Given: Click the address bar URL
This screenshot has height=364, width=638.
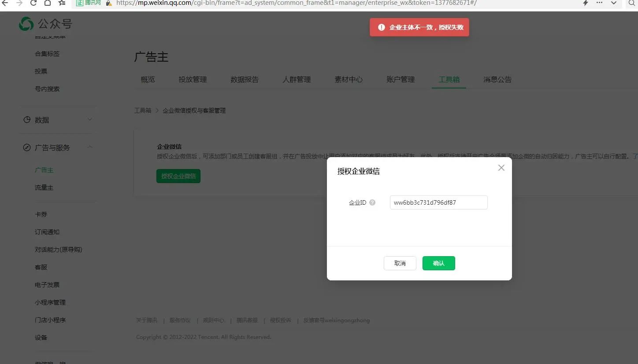Looking at the screenshot, I should point(297,3).
